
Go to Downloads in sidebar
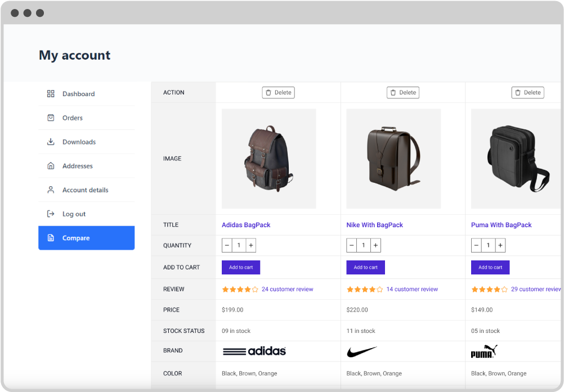86,142
